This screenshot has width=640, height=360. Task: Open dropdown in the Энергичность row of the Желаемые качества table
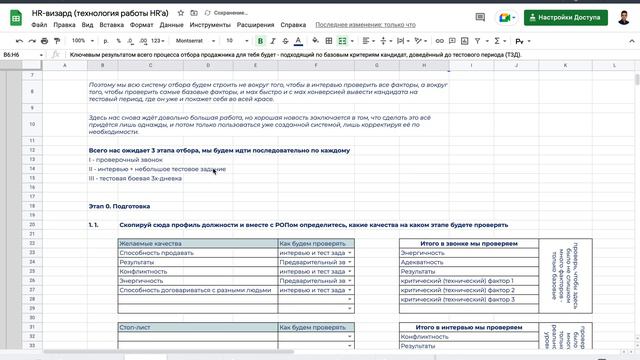coord(350,281)
